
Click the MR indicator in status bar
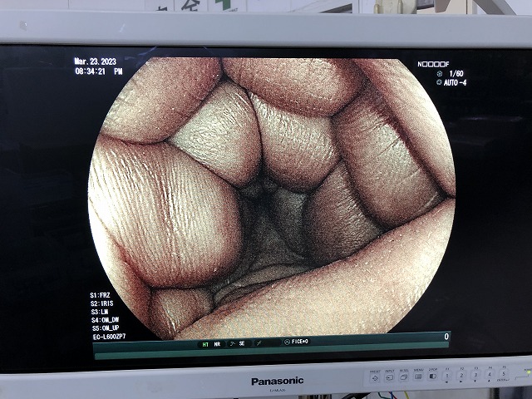pos(217,344)
